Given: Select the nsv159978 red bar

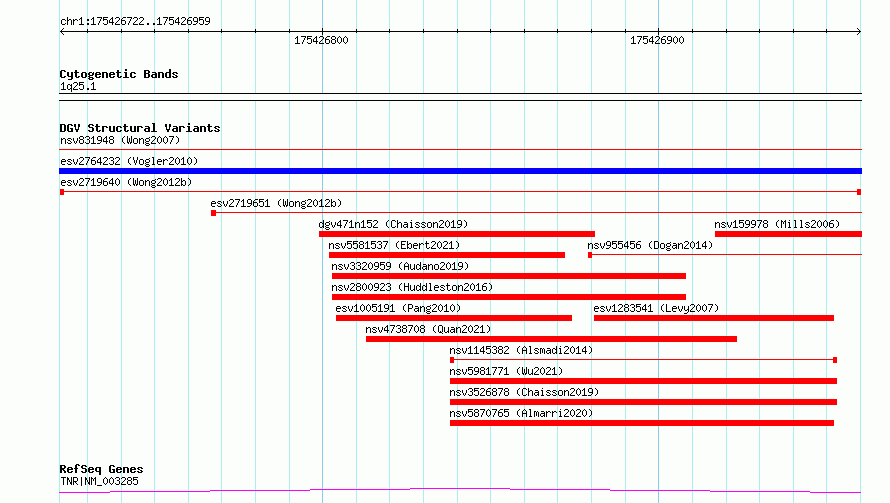Looking at the screenshot, I should [788, 234].
